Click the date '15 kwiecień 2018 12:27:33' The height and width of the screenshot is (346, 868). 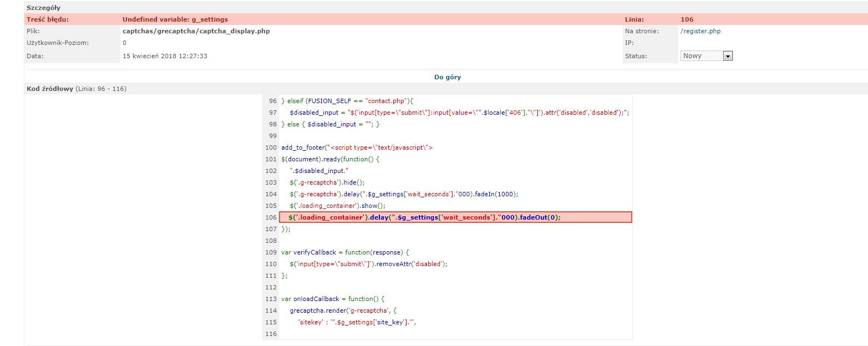(x=165, y=56)
